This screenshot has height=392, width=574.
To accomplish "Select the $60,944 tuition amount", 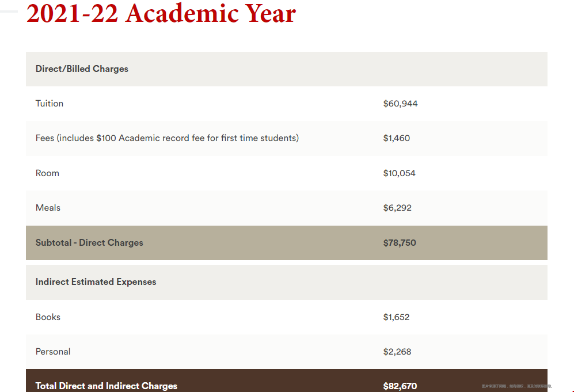I will pos(400,104).
